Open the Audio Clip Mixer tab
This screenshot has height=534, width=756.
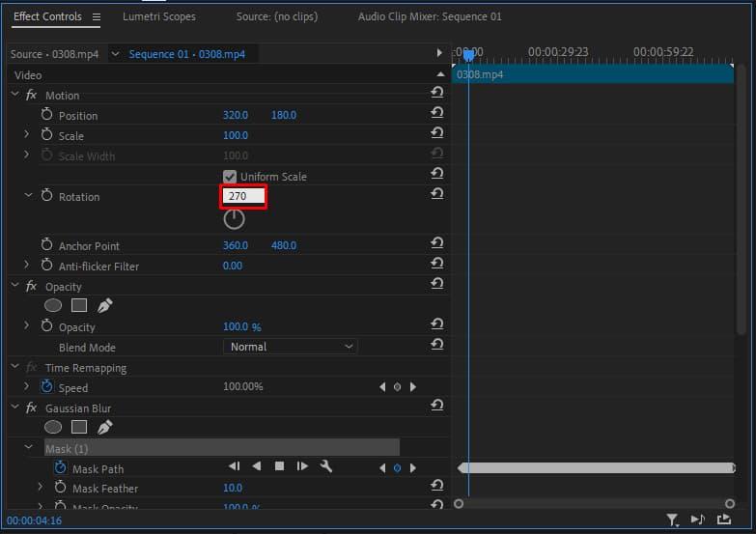(x=430, y=16)
